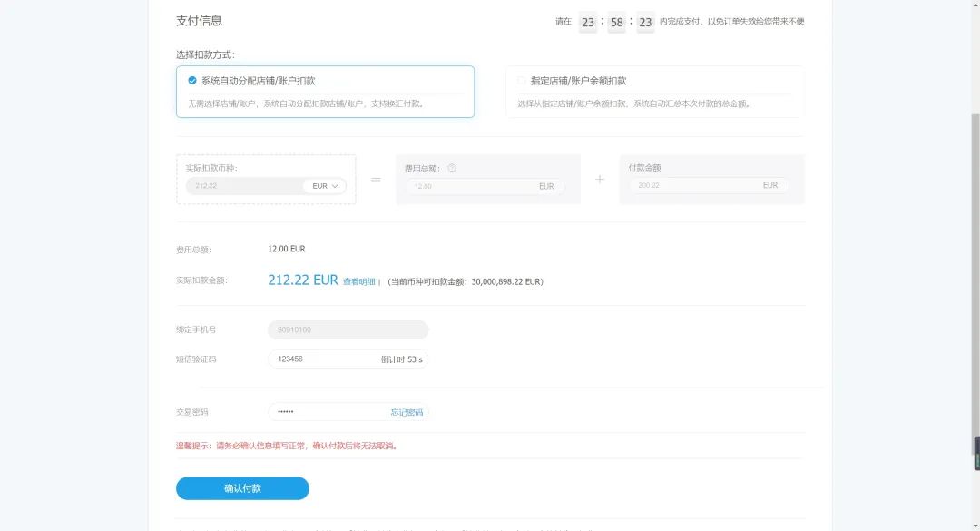Click the 212.22 EUR amount text
This screenshot has height=531, width=980.
pyautogui.click(x=301, y=280)
